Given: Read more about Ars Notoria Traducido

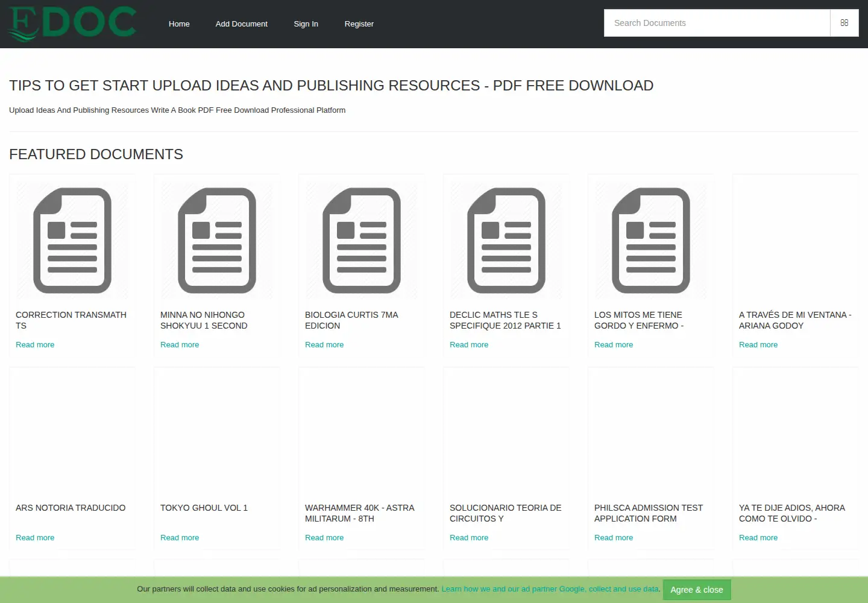Looking at the screenshot, I should pyautogui.click(x=35, y=538).
